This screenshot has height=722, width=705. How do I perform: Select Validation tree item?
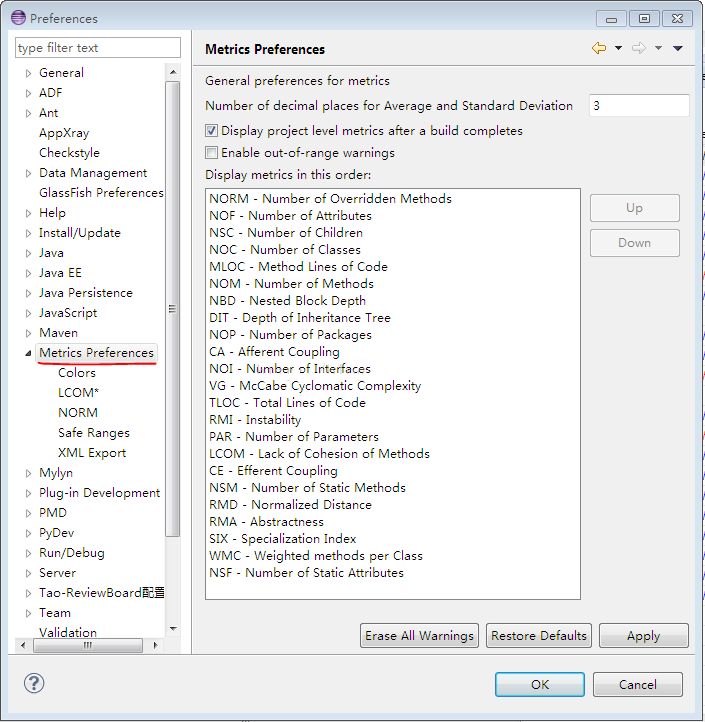68,632
